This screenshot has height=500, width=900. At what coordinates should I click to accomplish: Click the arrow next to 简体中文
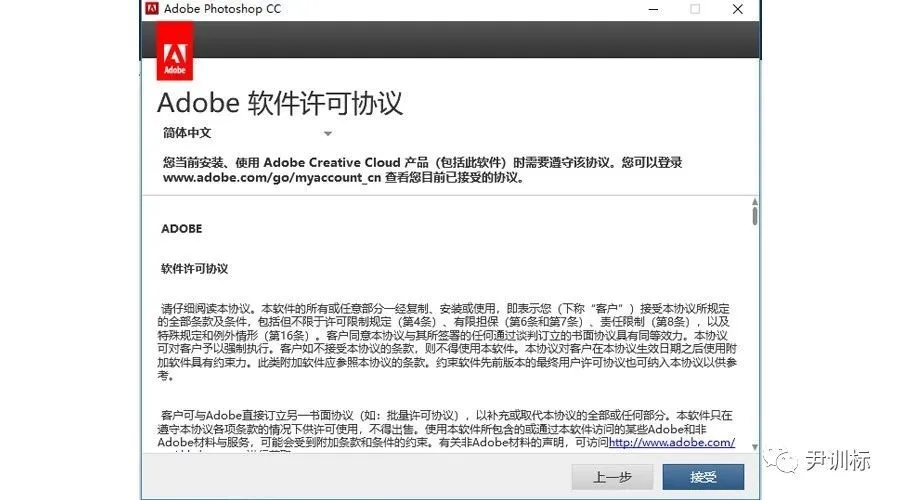point(327,134)
